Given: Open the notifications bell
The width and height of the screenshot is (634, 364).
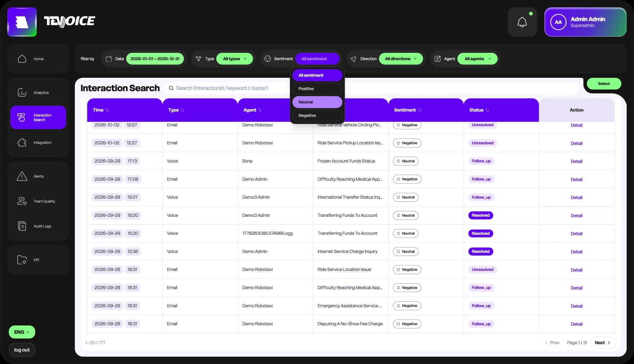Looking at the screenshot, I should pos(522,22).
